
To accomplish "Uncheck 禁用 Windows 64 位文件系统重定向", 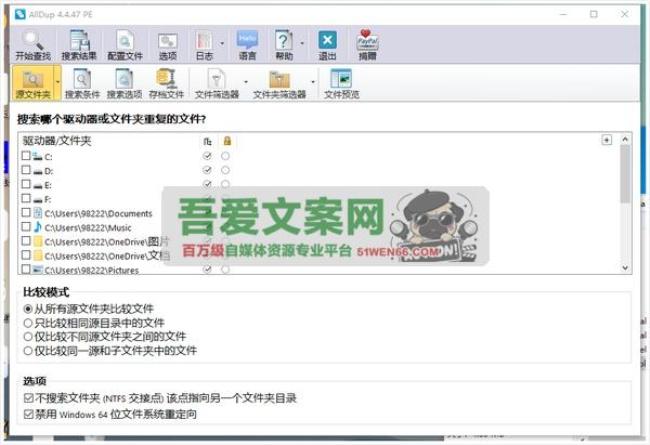I will click(x=28, y=412).
